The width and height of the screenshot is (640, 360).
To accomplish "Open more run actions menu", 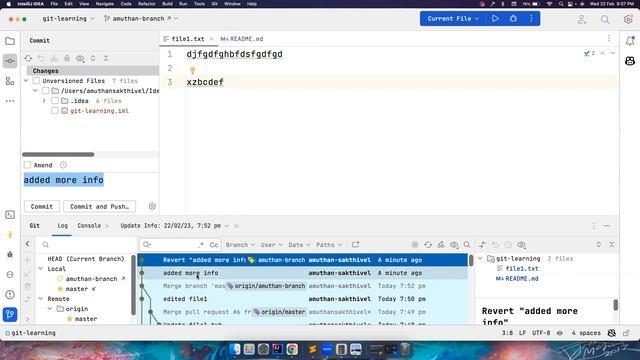I will click(531, 19).
